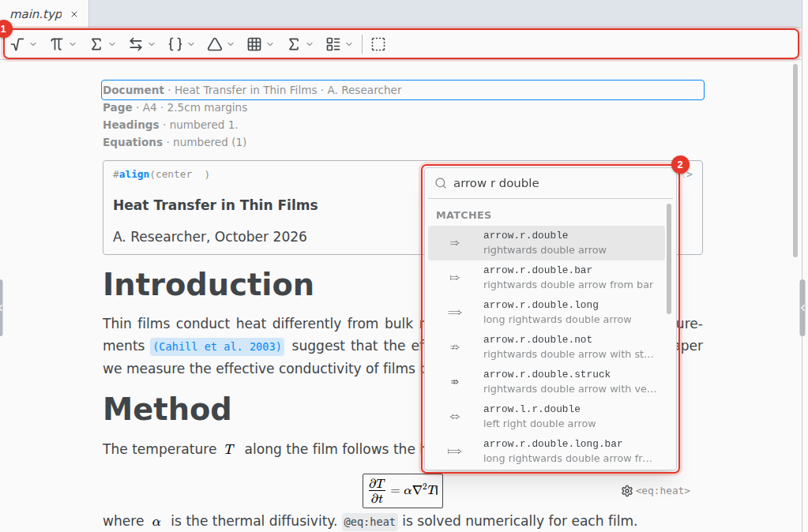Expand the right side panel handle
Screen dimensions: 808x532
802,308
